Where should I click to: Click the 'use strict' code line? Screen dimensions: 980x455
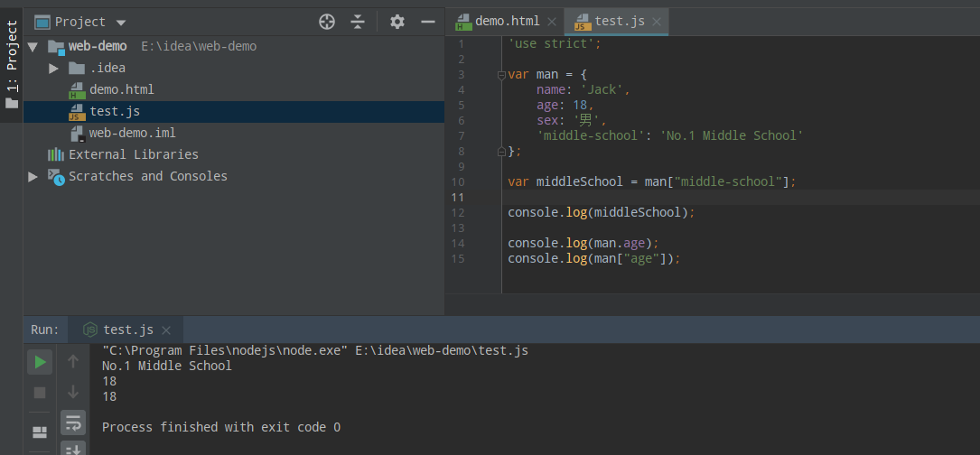point(555,44)
